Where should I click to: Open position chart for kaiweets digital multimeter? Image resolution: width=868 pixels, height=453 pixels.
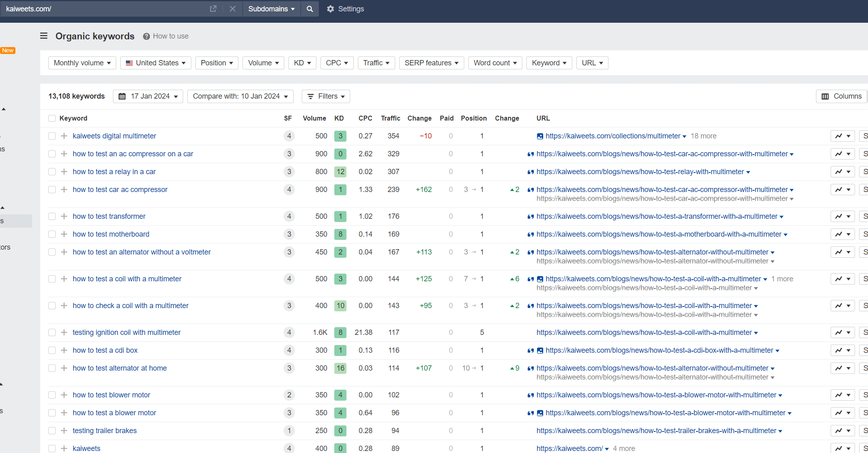[842, 136]
